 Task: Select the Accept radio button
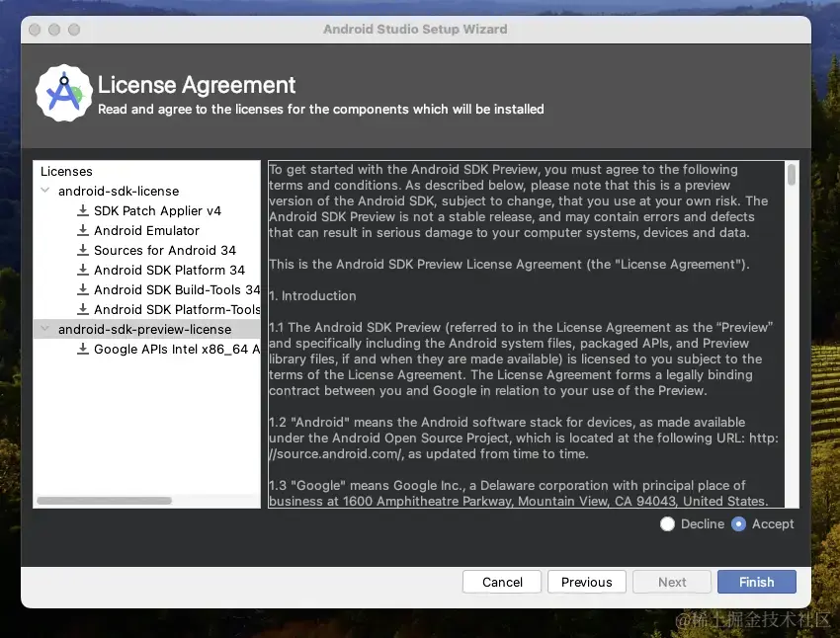pyautogui.click(x=738, y=524)
